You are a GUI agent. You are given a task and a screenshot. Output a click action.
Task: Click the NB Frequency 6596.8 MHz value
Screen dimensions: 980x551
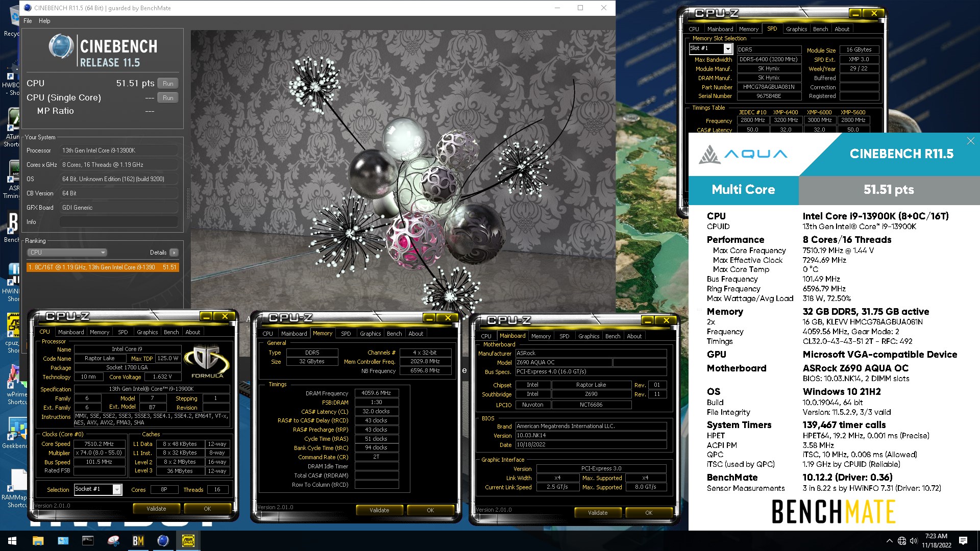(425, 371)
